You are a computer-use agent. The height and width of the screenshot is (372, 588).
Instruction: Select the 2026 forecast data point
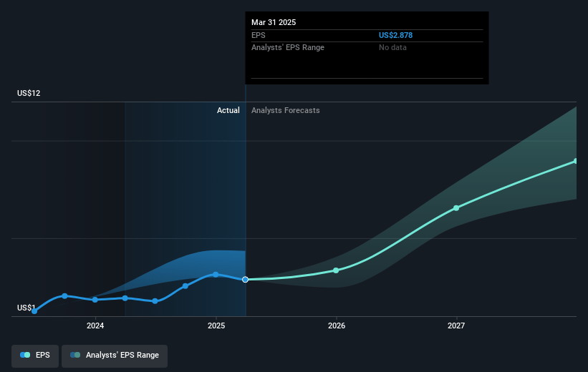tap(336, 270)
